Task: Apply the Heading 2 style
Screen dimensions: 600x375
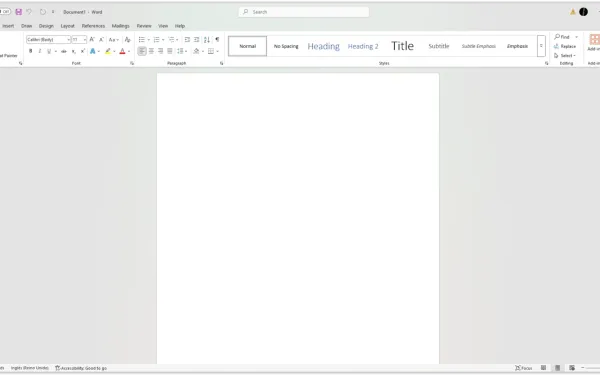Action: pyautogui.click(x=363, y=46)
